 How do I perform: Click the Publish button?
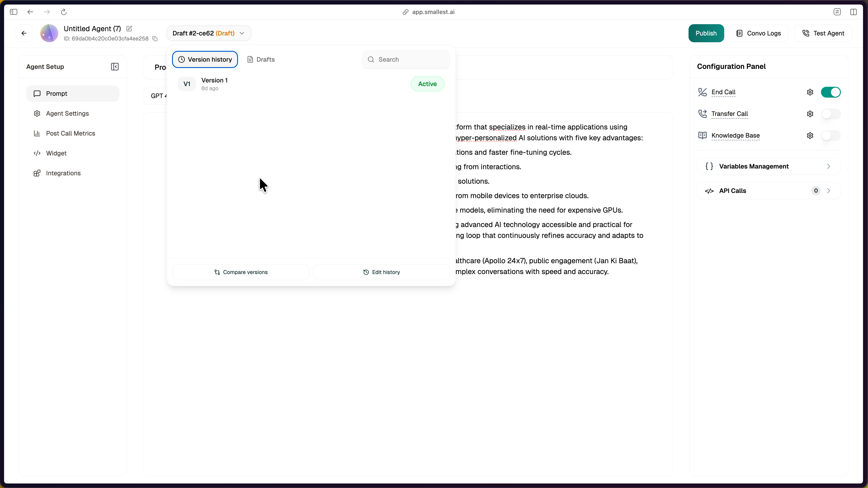coord(706,33)
